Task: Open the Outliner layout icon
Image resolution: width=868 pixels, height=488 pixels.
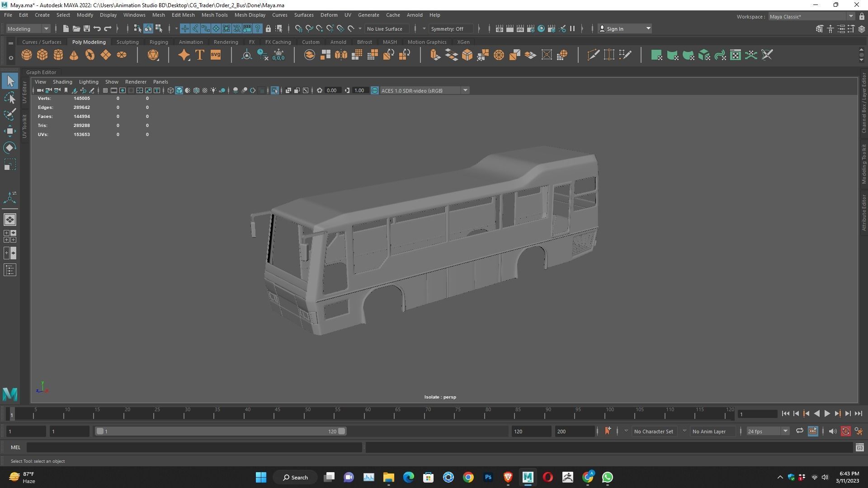Action: (x=10, y=270)
